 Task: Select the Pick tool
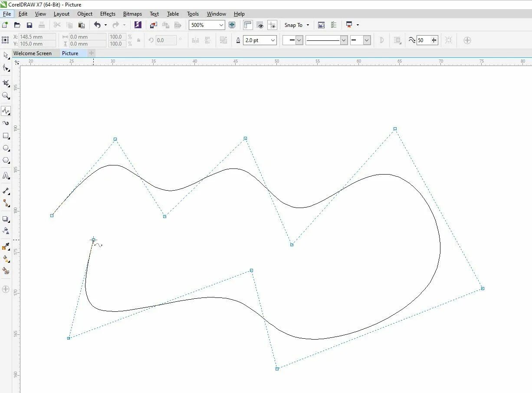point(6,55)
